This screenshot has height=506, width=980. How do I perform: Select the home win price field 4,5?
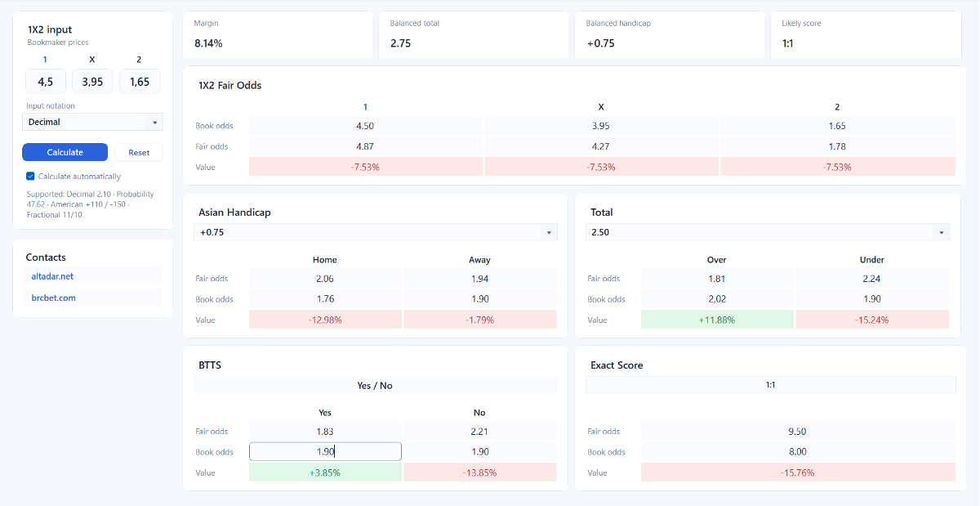(x=46, y=82)
